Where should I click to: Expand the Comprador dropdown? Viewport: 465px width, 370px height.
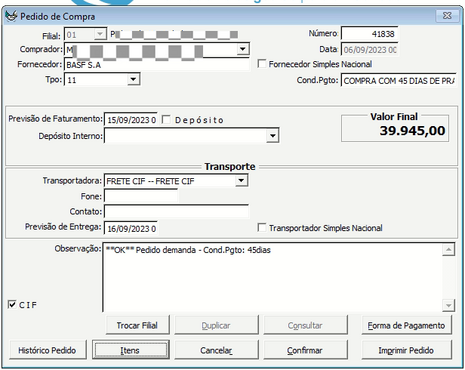click(242, 49)
